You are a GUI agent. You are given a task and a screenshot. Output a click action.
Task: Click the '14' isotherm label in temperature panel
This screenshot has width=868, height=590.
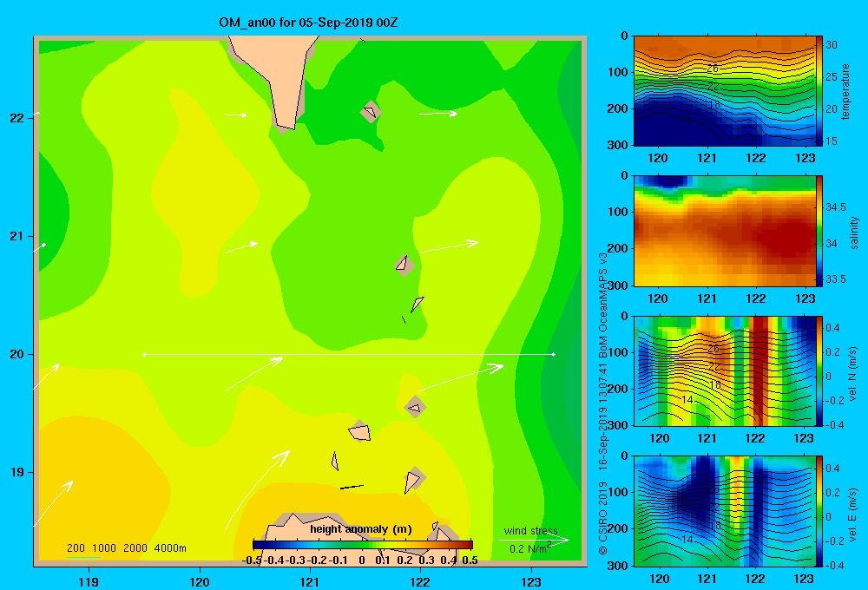click(x=686, y=119)
